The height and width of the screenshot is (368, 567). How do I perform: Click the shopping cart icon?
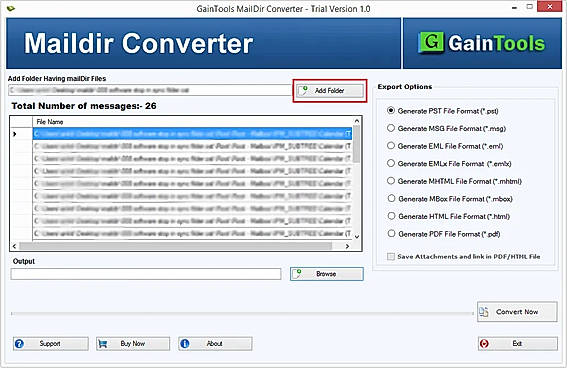pos(103,343)
